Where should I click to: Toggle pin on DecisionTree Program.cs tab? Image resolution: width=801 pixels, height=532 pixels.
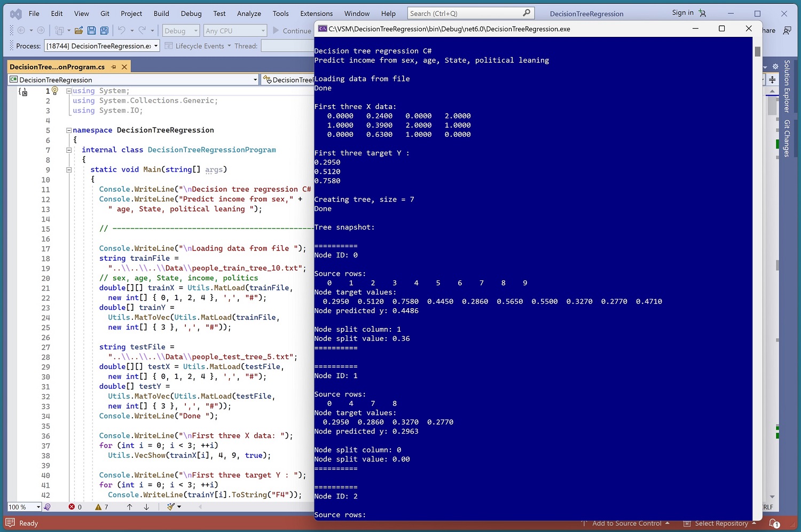114,67
